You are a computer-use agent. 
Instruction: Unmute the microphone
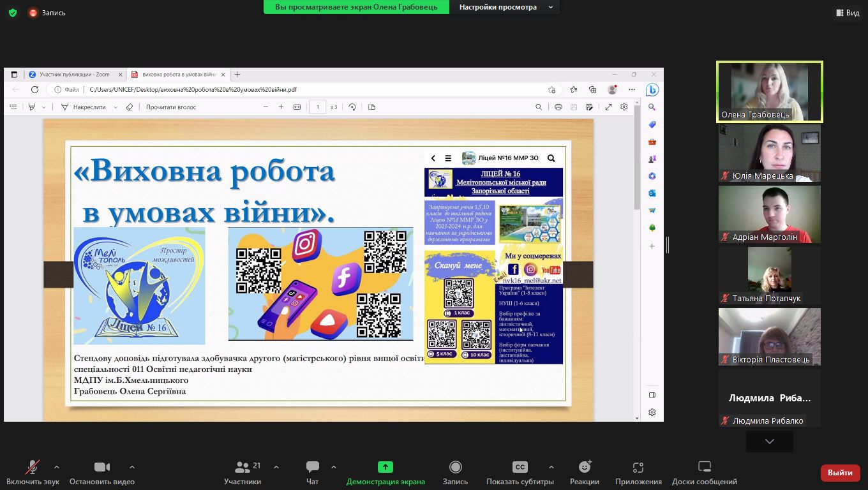point(31,472)
